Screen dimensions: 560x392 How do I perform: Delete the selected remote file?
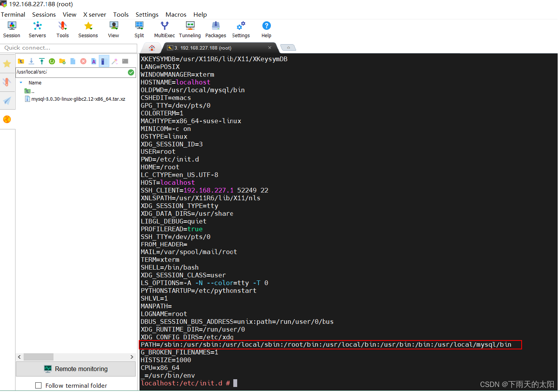[x=83, y=61]
